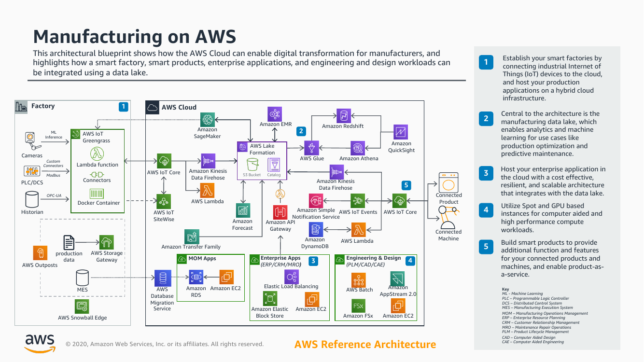Click the AWS Batch icon
The width and height of the screenshot is (644, 362).
click(x=359, y=280)
